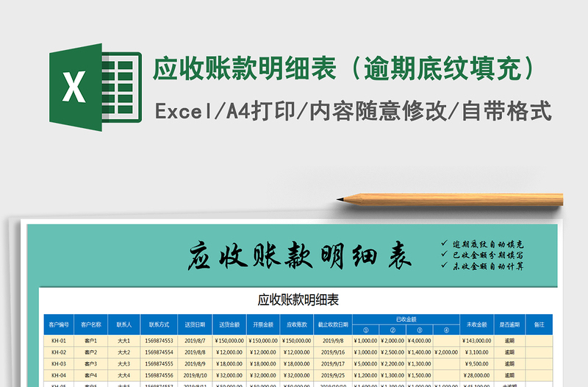
Task: Select the 截止收款日期 column header
Action: click(x=333, y=324)
